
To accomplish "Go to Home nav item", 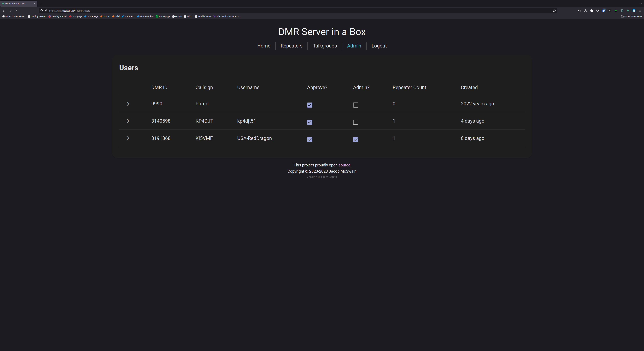I will [x=264, y=46].
